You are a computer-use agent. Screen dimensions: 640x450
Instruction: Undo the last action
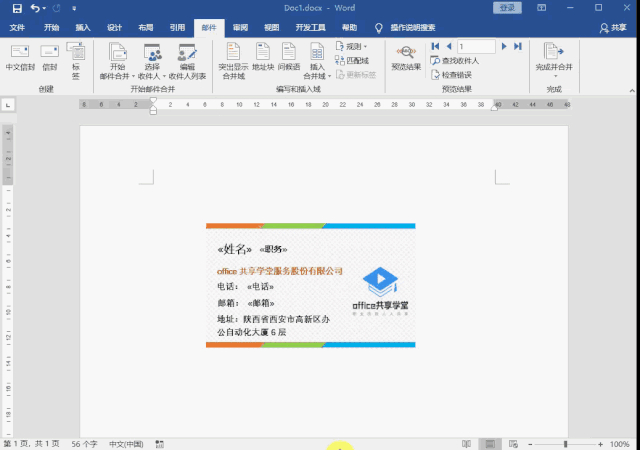pos(35,8)
